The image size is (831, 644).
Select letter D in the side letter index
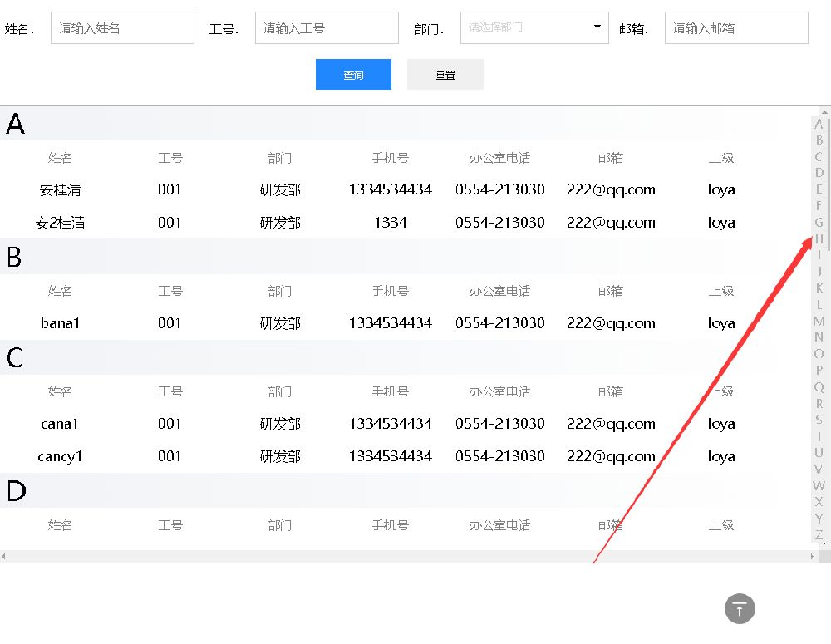click(x=819, y=174)
